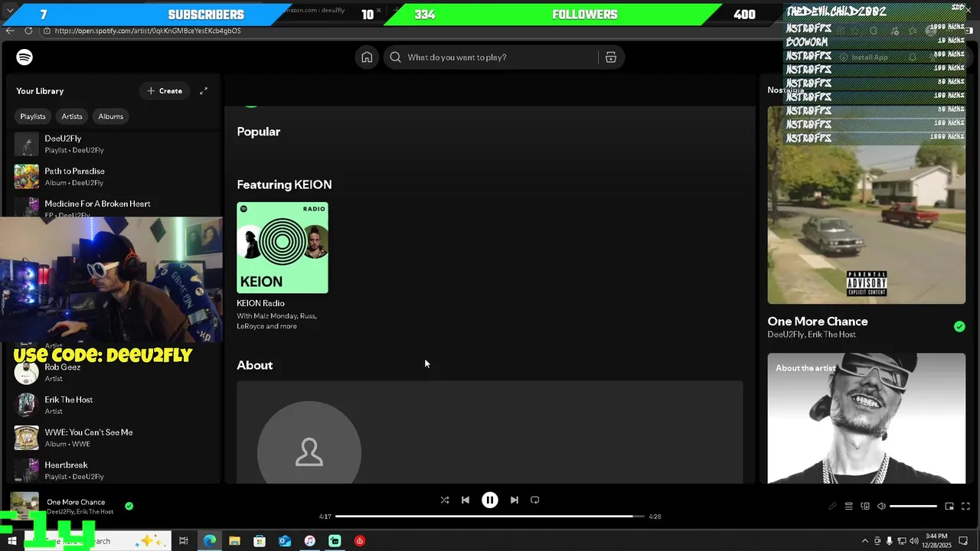This screenshot has height=551, width=980.
Task: Click the Create button in library
Action: coord(165,91)
